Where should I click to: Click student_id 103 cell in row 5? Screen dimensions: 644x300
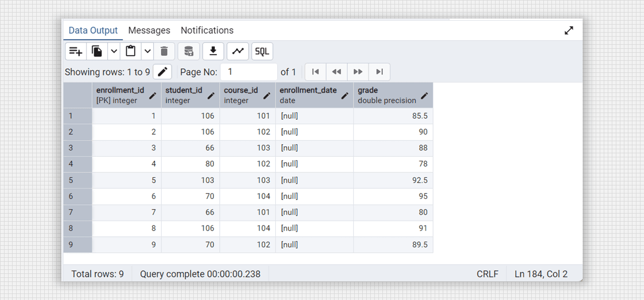point(191,180)
